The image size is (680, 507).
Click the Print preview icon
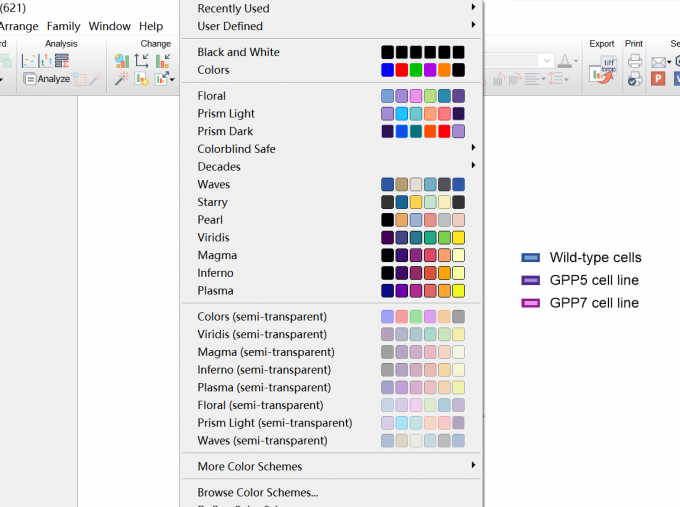coord(634,79)
